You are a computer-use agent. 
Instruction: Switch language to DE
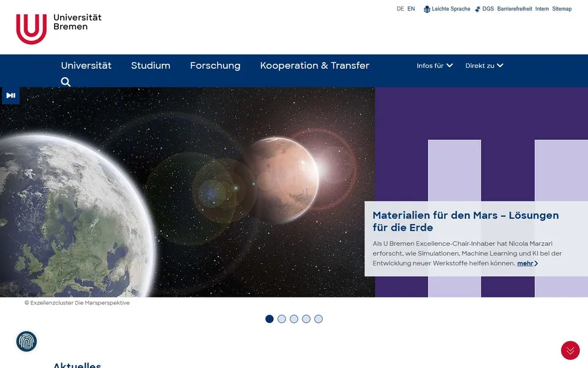(x=400, y=9)
